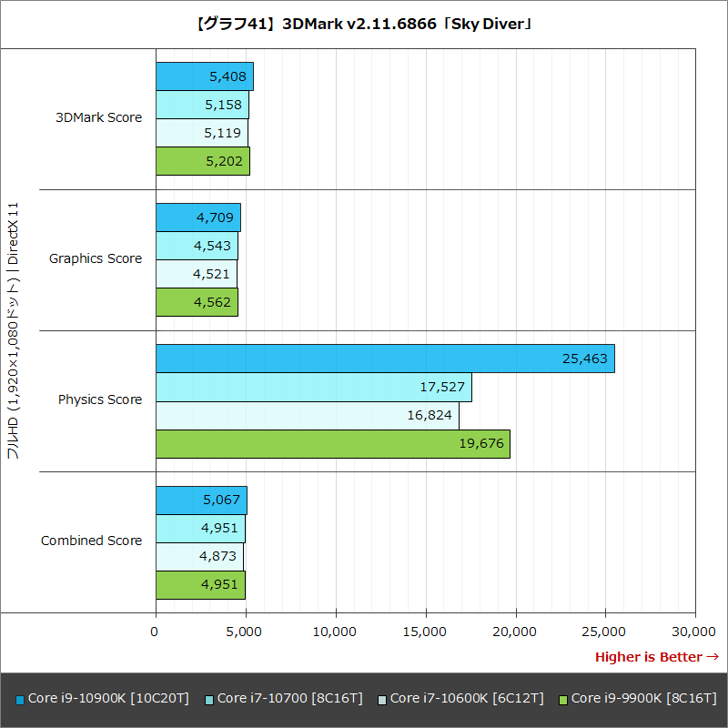Click the 30,000 axis tick label
This screenshot has height=728, width=728.
pyautogui.click(x=693, y=632)
